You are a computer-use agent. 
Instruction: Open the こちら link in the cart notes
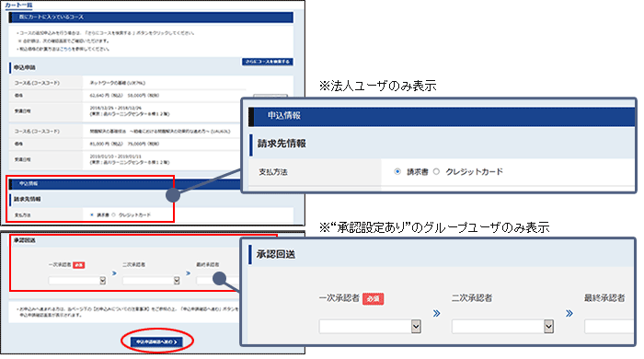(x=65, y=49)
